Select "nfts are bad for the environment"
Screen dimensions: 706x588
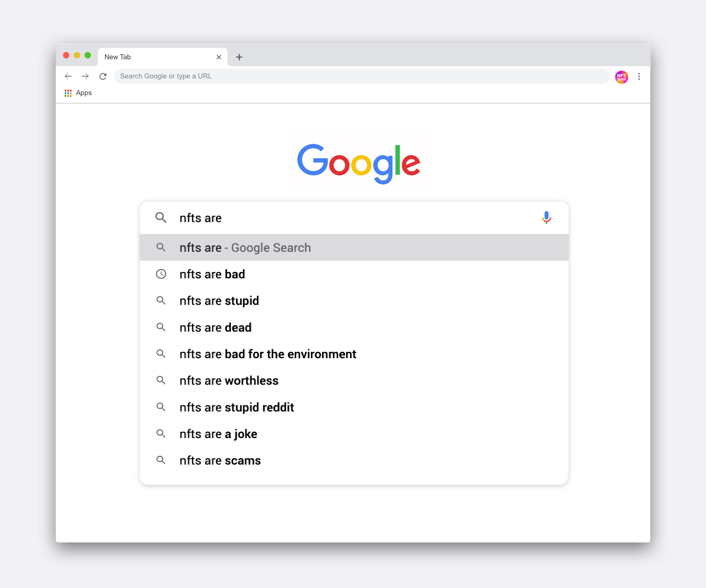354,354
